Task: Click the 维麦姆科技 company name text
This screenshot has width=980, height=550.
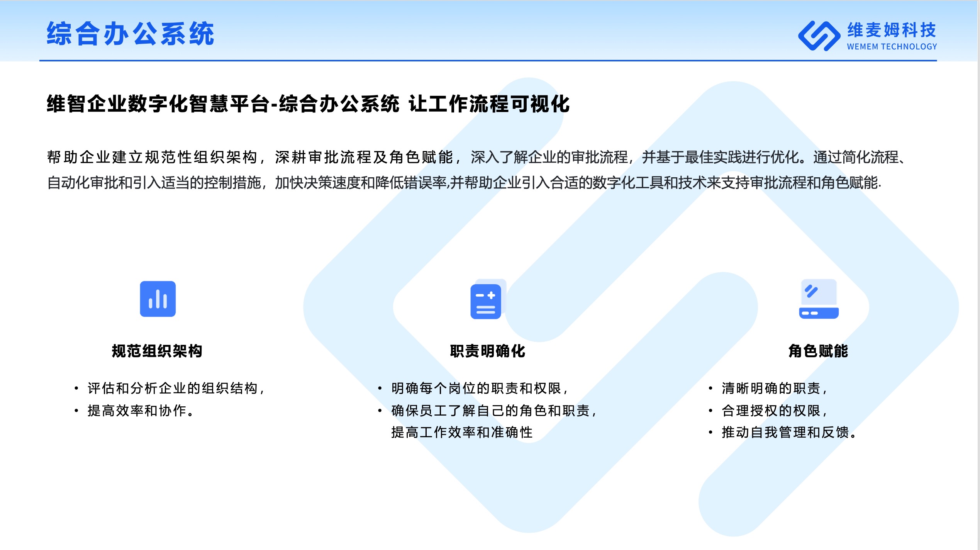Action: click(x=892, y=30)
